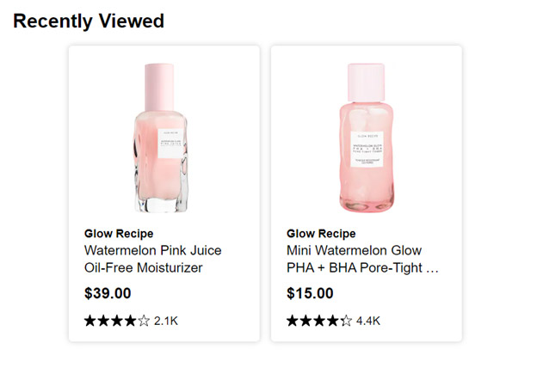Open the Watermelon Pink Juice Oil-Free Moisturizer link

pyautogui.click(x=152, y=259)
